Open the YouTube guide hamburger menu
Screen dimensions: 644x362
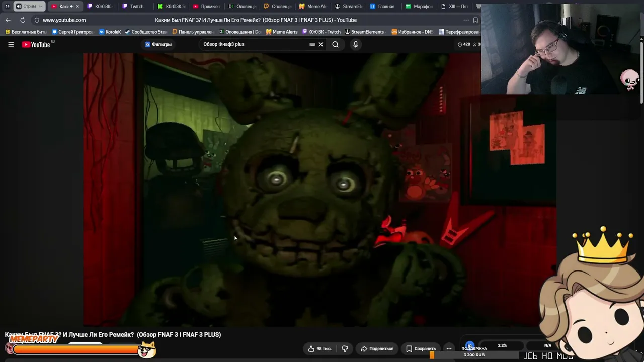click(x=11, y=44)
